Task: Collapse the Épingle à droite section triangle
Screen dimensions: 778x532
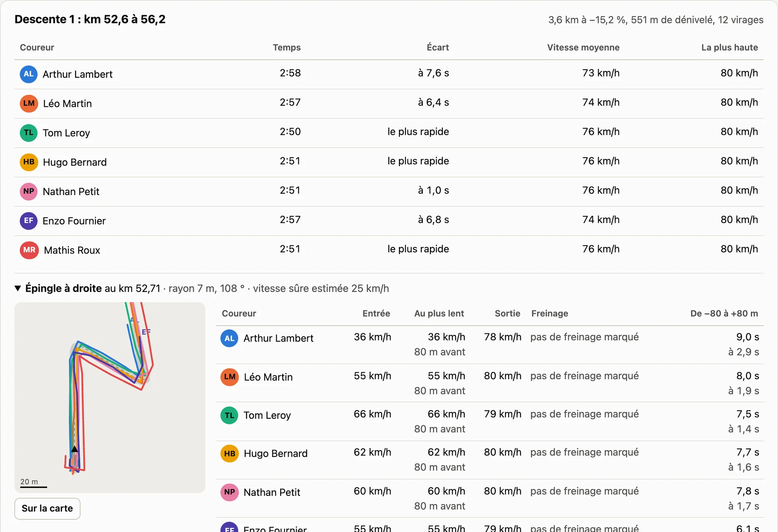Action: (x=18, y=288)
